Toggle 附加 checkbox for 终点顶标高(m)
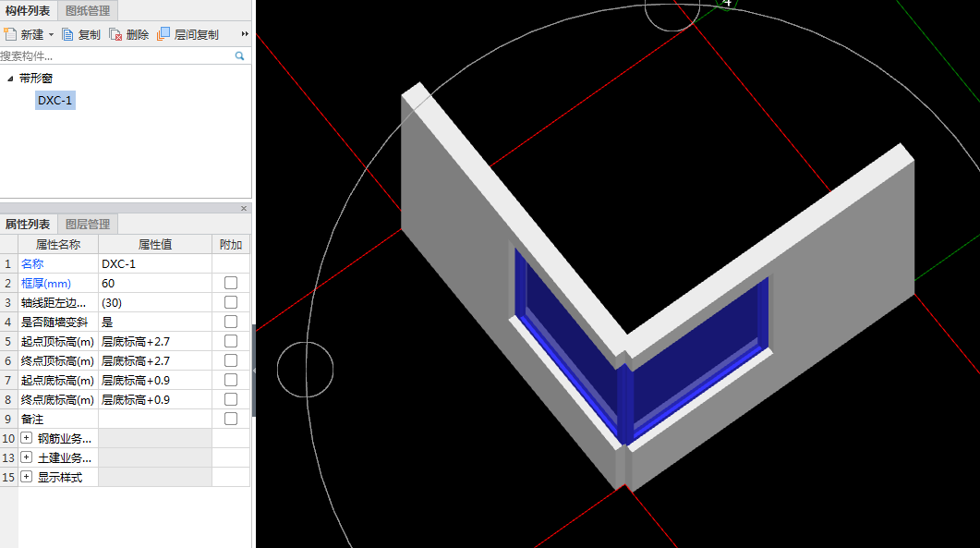Image resolution: width=980 pixels, height=548 pixels. tap(231, 360)
